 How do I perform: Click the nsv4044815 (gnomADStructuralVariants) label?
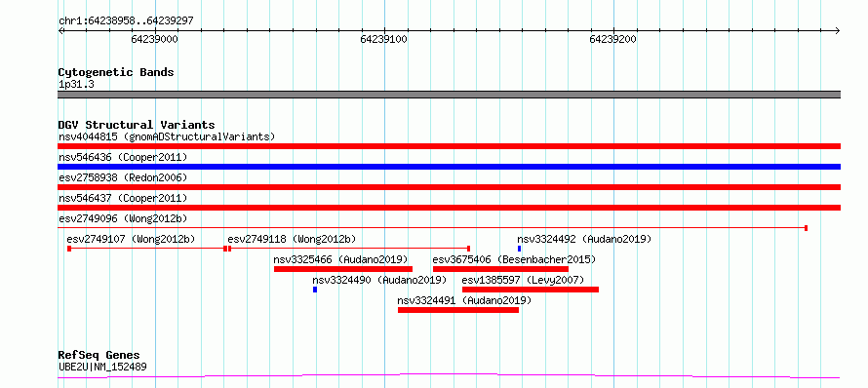click(x=167, y=136)
